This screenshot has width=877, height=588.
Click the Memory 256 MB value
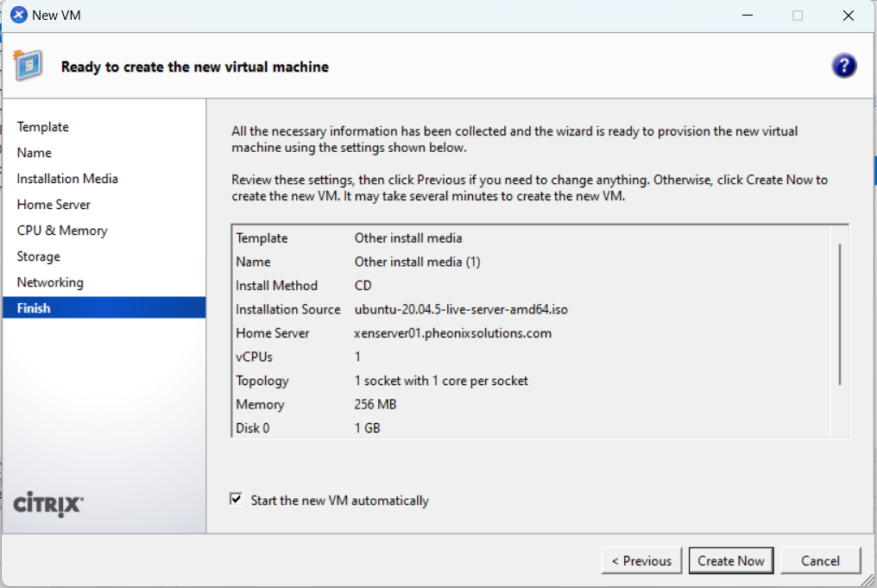point(375,404)
